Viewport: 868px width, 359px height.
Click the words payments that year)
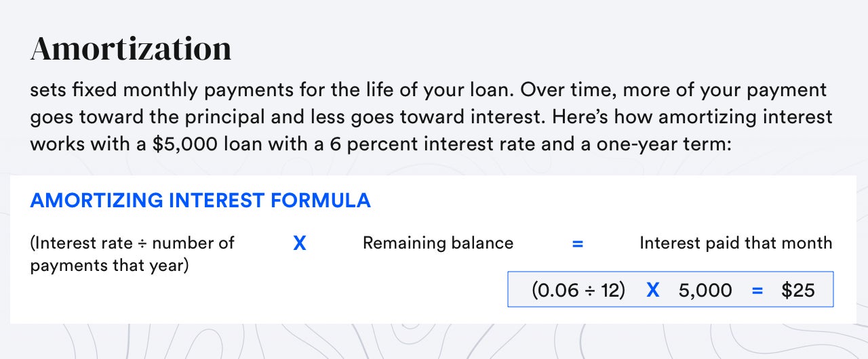click(109, 265)
